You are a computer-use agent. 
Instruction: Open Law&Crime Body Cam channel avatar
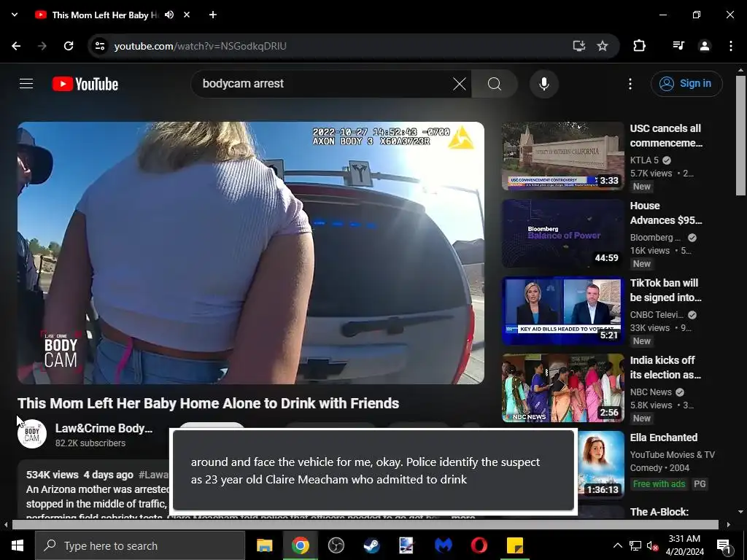tap(32, 434)
